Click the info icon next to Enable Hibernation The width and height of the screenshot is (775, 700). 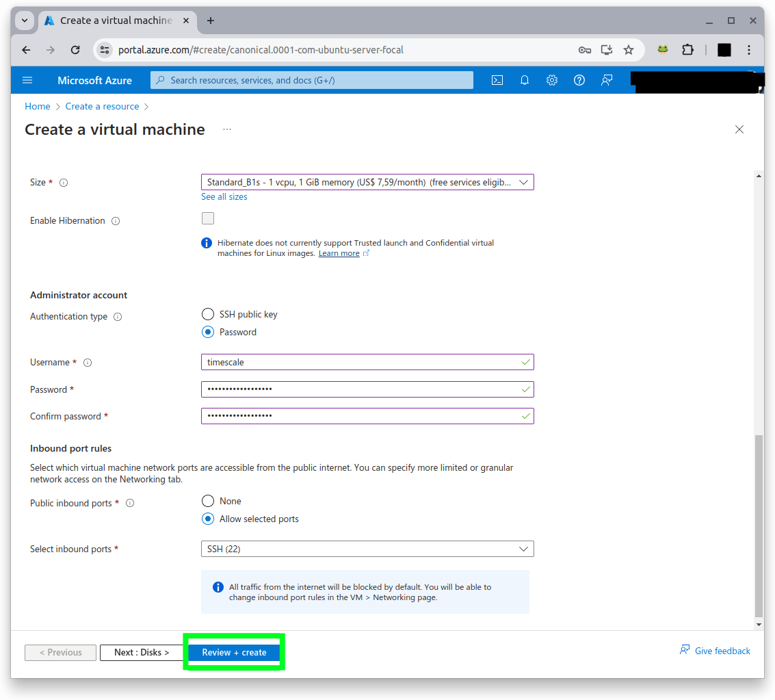116,220
